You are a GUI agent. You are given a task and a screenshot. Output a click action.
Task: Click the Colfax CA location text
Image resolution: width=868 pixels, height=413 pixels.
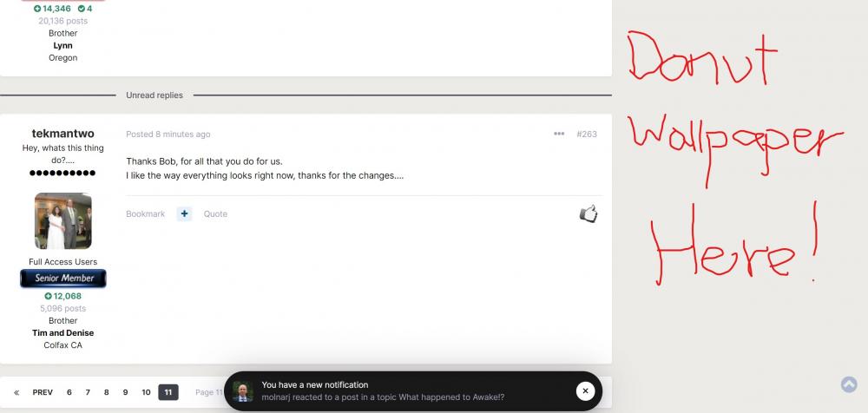(63, 345)
